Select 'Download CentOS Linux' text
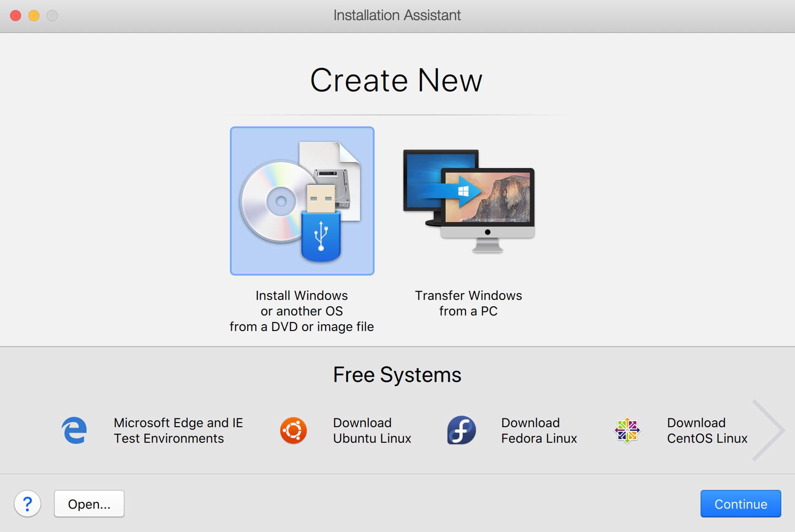The height and width of the screenshot is (532, 795). (707, 430)
